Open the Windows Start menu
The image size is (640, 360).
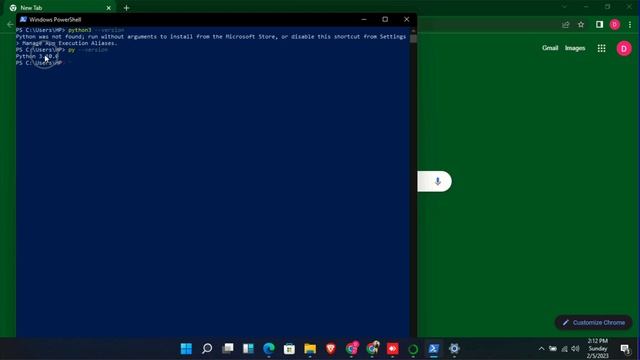pos(186,349)
